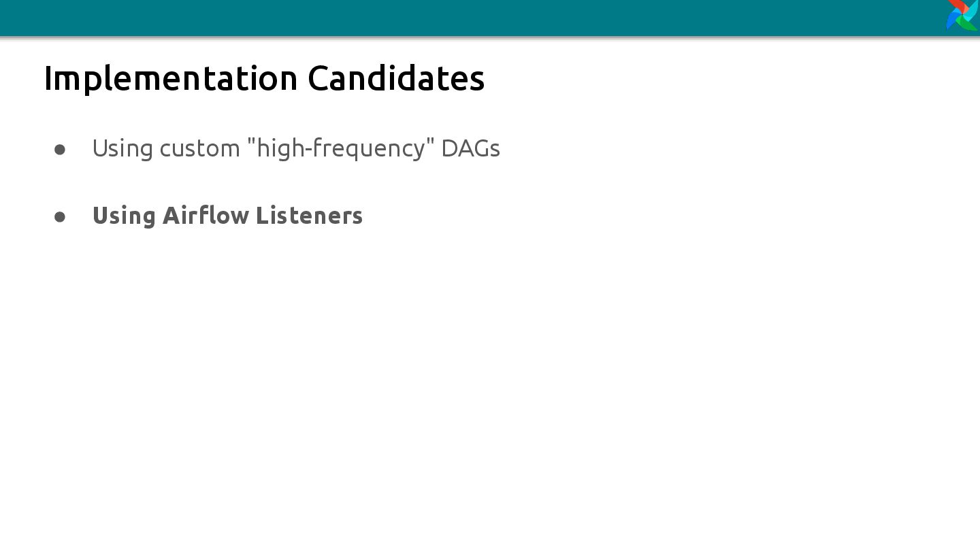Select the bold 'Using Airflow Listeners' bullet

pyautogui.click(x=227, y=216)
